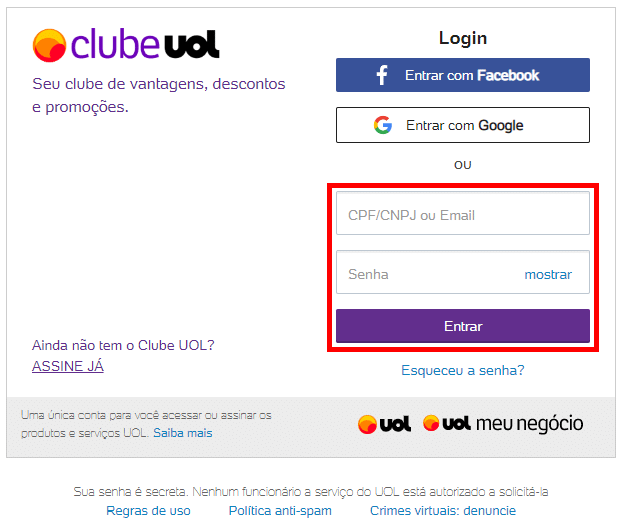Image resolution: width=623 pixels, height=521 pixels.
Task: Open Política anti-spam link
Action: coord(280,511)
